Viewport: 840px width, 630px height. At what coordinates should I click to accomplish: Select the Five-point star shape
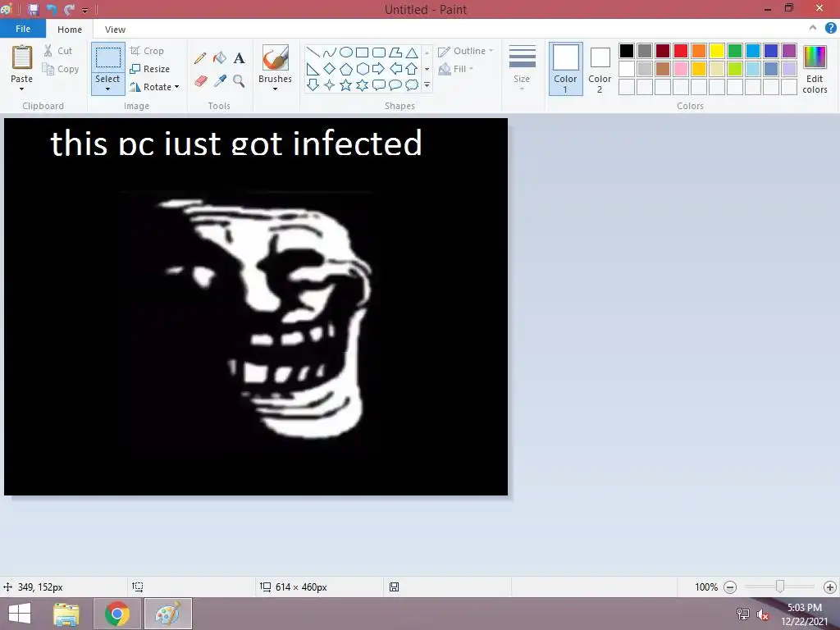346,84
